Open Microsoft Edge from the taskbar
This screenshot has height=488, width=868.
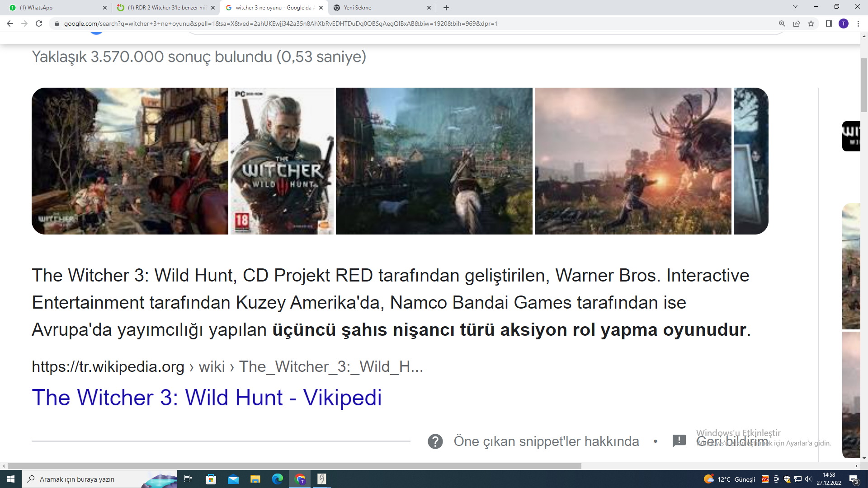[x=277, y=479]
